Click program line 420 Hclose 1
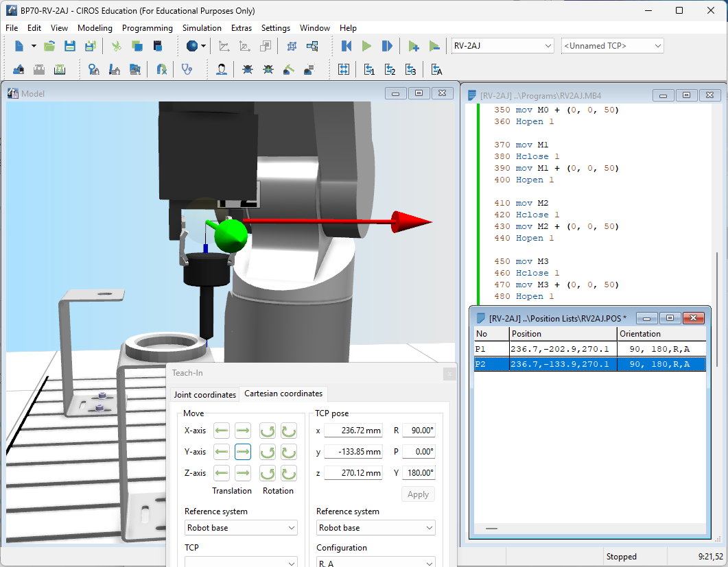This screenshot has height=567, width=728. tap(526, 215)
